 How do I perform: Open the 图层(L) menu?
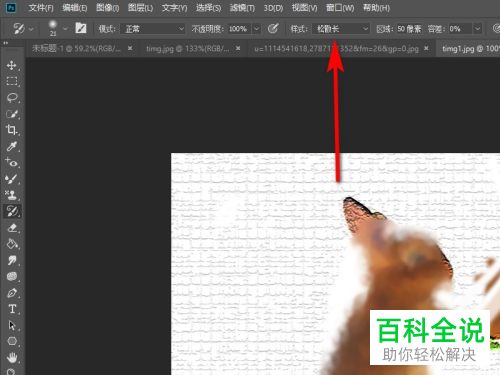(140, 8)
